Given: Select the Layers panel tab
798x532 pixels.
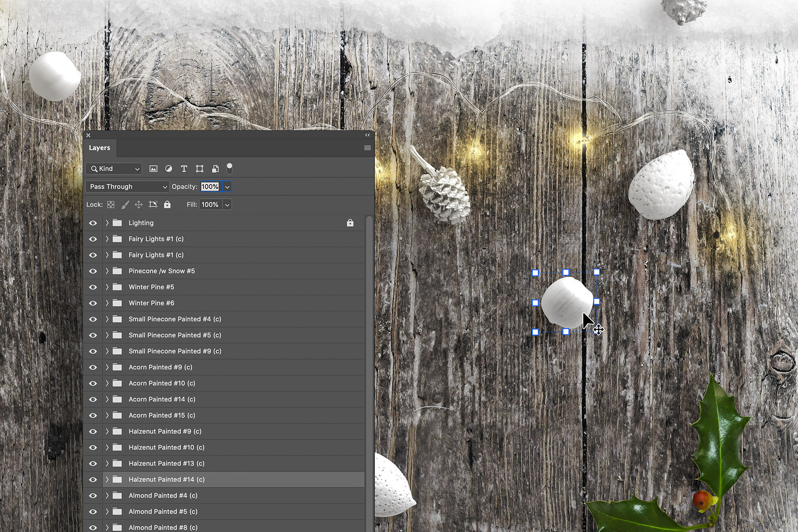Looking at the screenshot, I should coord(100,148).
